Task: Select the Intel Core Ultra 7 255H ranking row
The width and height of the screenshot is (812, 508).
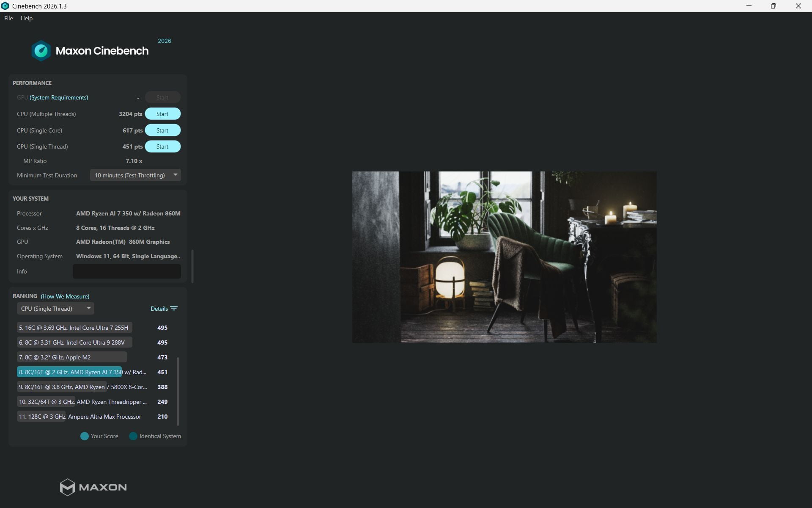Action: pos(92,328)
